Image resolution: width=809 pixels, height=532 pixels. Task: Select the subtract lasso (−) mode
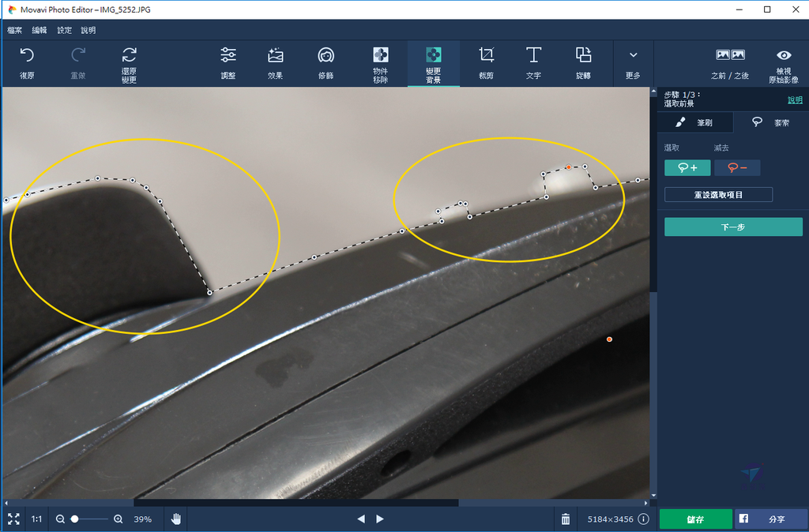coord(737,167)
